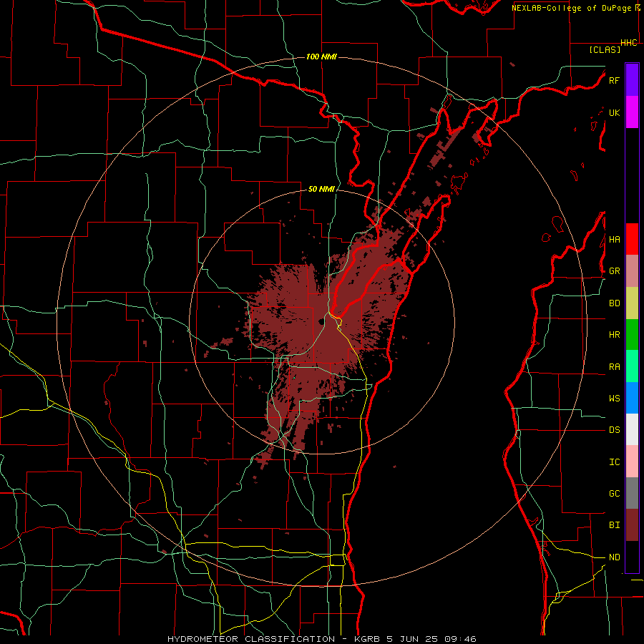Click the 'HA' legend label

tap(614, 240)
